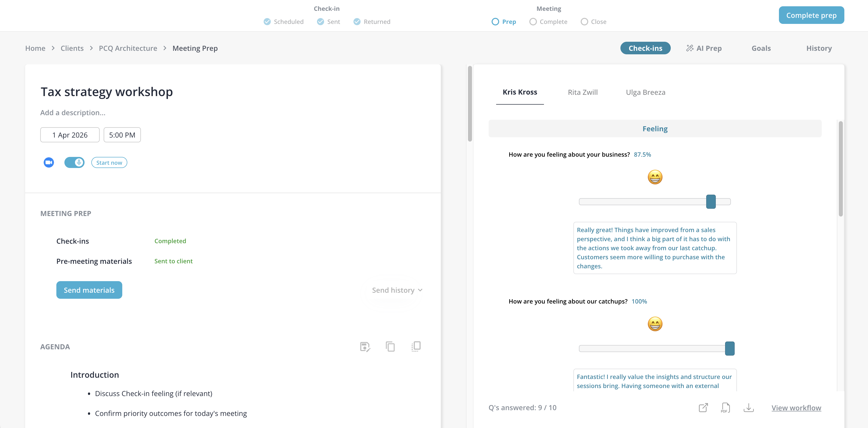Open the 5:00 PM time selector

tap(122, 135)
